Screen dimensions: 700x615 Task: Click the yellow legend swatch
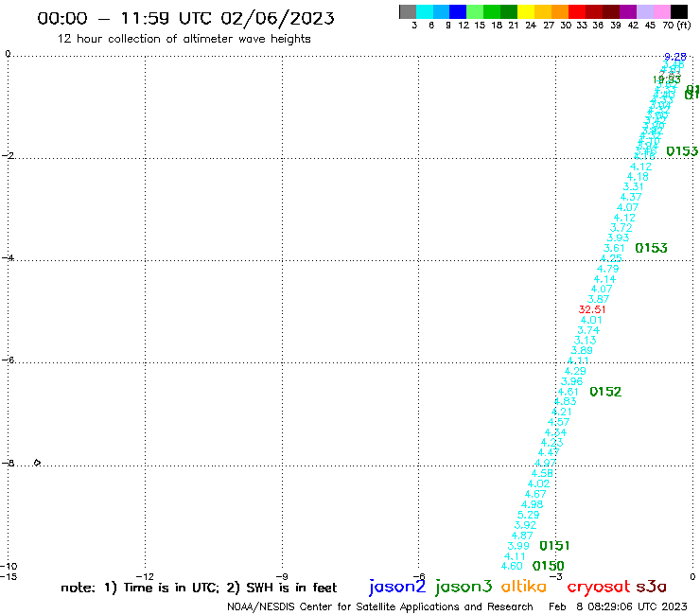pos(526,11)
